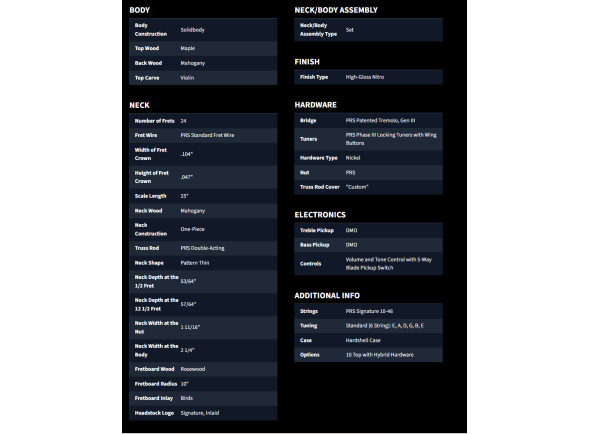590x434 pixels.
Task: Select the 'Back Wood' row label
Action: click(148, 63)
